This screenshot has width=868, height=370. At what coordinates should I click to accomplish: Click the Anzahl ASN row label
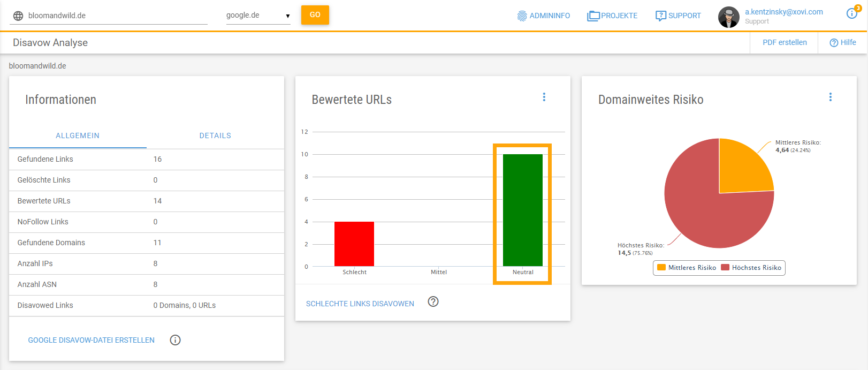pos(37,284)
